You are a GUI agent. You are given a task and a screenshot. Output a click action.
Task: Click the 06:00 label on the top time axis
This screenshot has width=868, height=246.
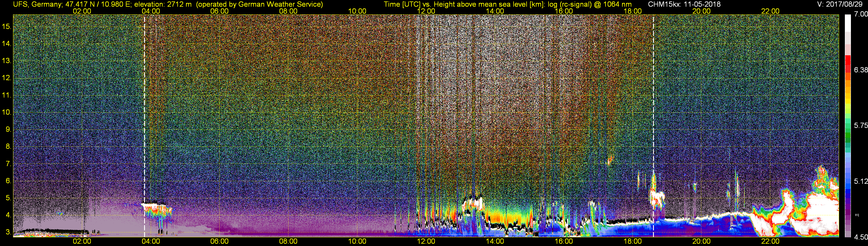[x=219, y=11]
